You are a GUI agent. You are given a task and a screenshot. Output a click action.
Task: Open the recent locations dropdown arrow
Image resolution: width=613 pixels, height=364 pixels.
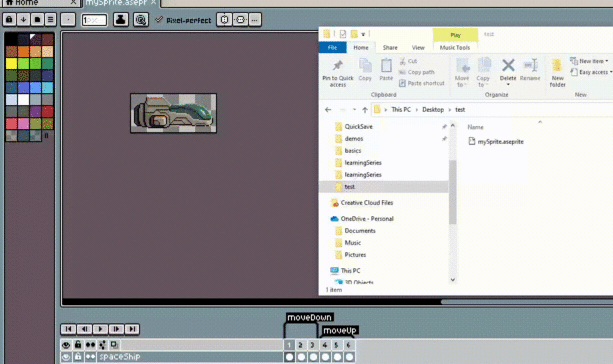click(354, 110)
